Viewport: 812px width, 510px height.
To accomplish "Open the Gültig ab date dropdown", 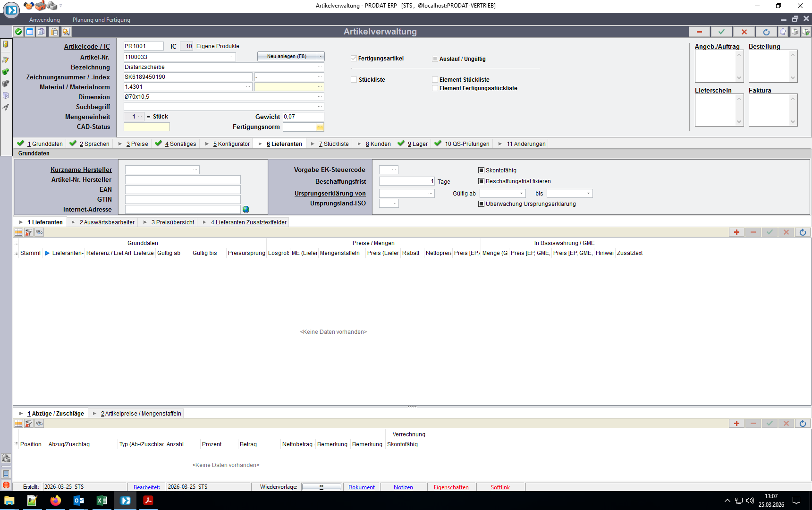I will tap(521, 194).
